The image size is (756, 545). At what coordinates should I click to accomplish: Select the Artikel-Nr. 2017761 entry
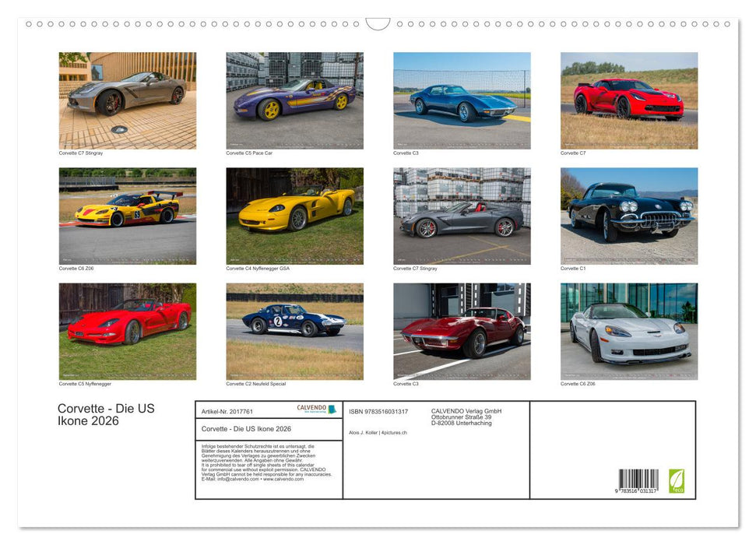(x=227, y=412)
